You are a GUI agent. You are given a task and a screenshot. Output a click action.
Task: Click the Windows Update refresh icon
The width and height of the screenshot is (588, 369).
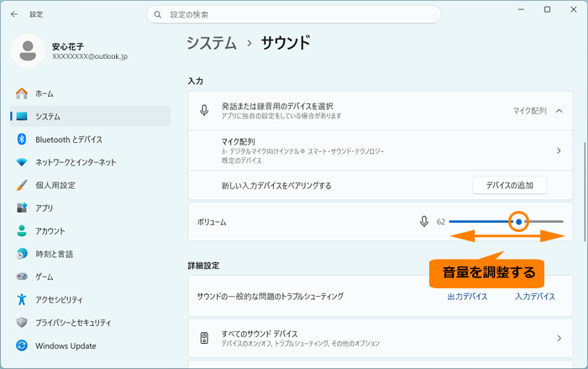click(x=22, y=345)
